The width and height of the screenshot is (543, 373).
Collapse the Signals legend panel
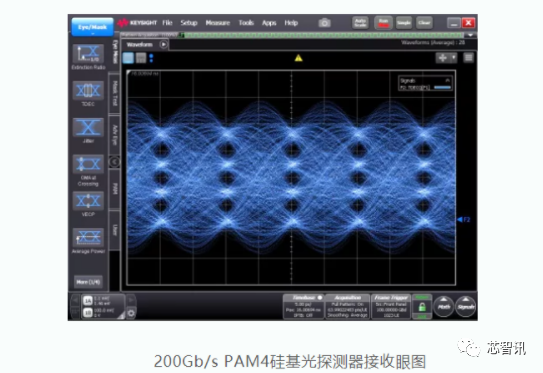[x=447, y=80]
